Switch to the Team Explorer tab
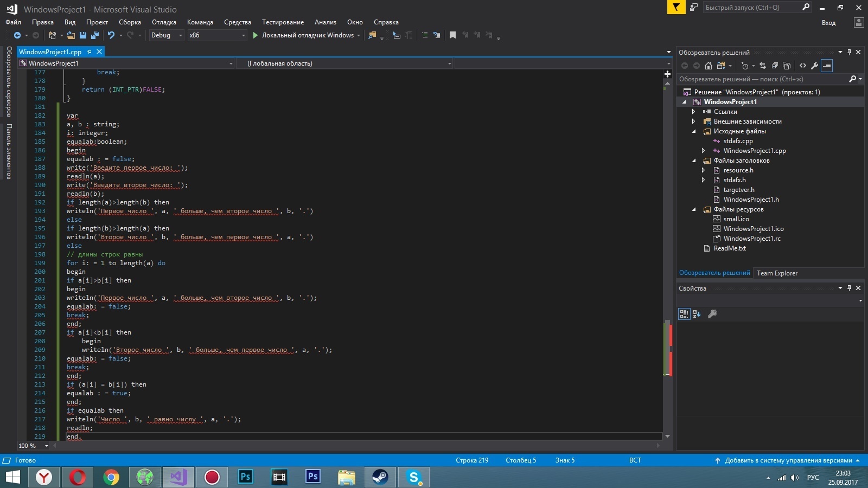This screenshot has height=488, width=868. (777, 273)
